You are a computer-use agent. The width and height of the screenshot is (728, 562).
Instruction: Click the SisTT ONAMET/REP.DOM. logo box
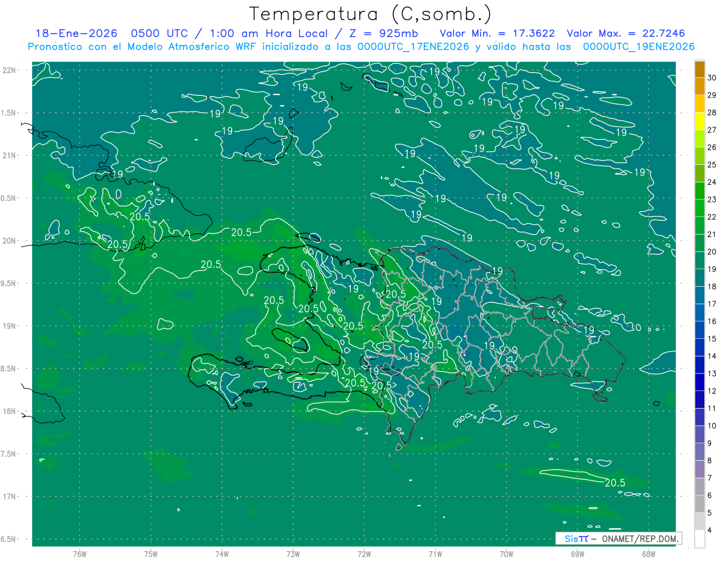pos(619,538)
